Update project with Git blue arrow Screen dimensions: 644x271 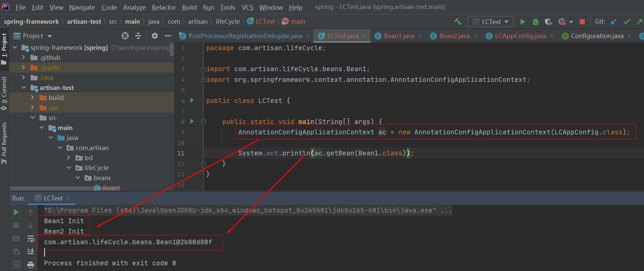click(614, 22)
